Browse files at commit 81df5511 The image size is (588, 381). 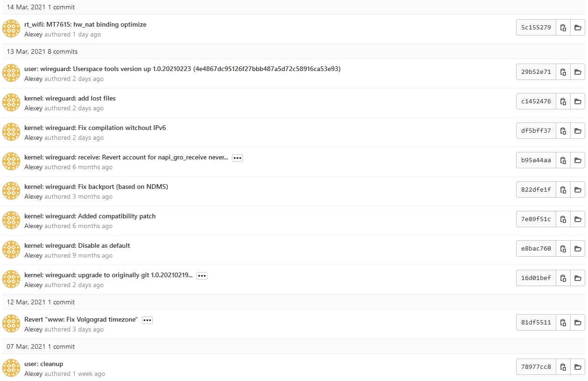578,323
